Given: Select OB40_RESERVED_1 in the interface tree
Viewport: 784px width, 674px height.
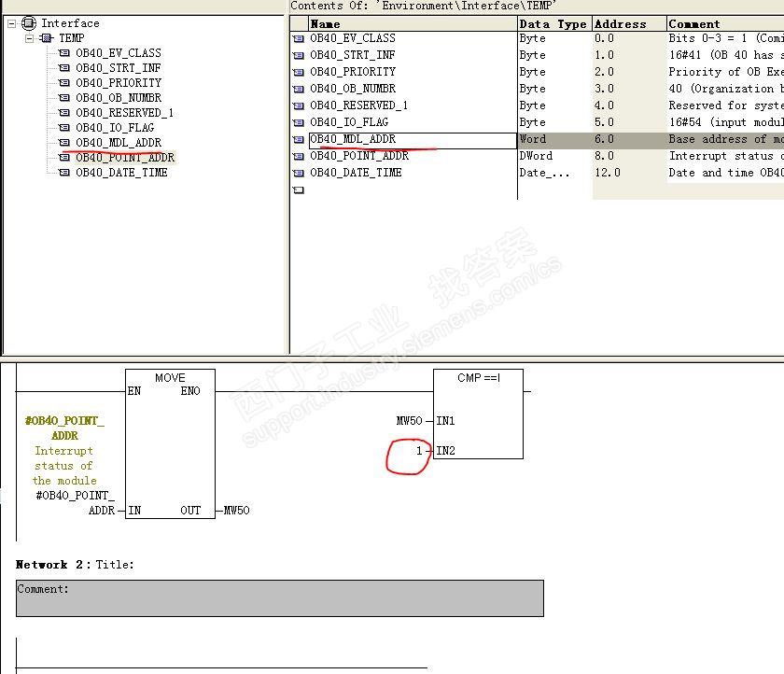Looking at the screenshot, I should coord(124,113).
